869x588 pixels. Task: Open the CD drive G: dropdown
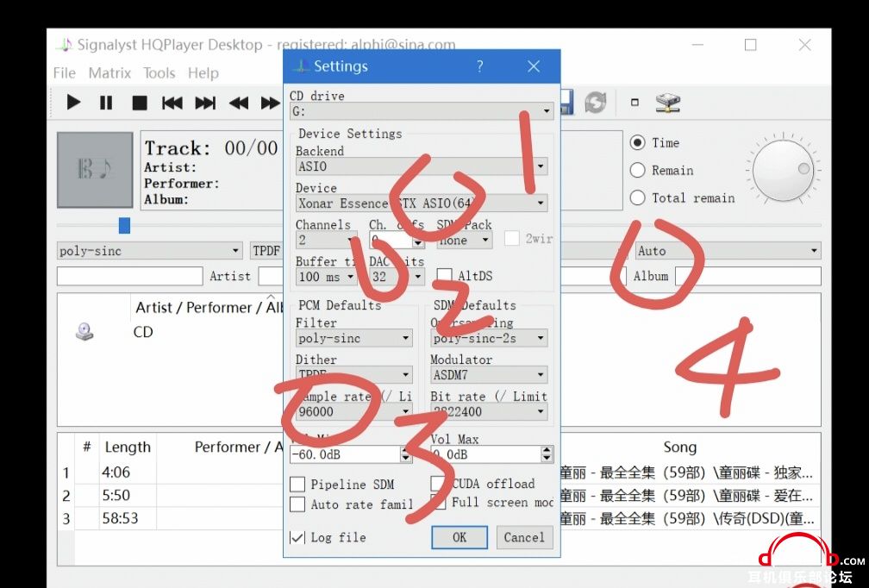(x=422, y=111)
